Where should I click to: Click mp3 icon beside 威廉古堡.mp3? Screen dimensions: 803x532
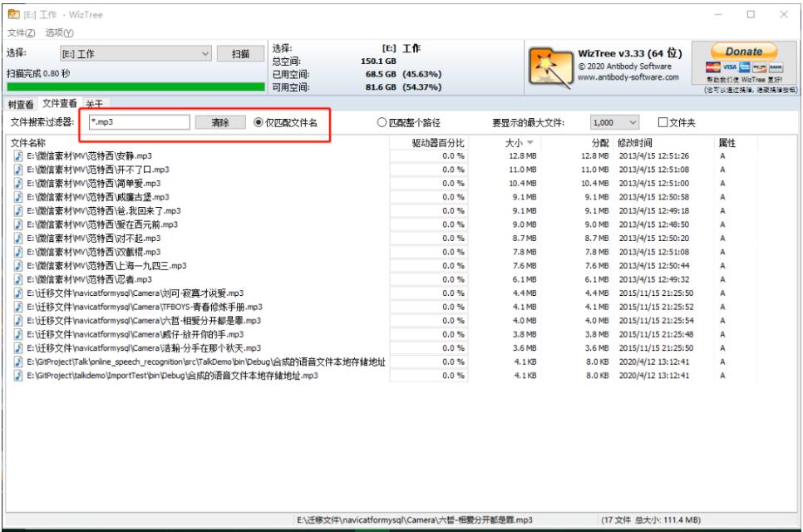tap(18, 197)
